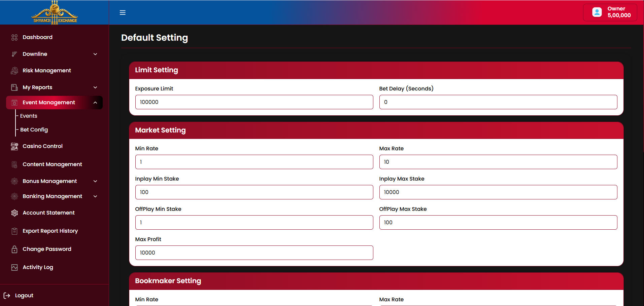
Task: Click the Casino Control icon
Action: point(14,146)
